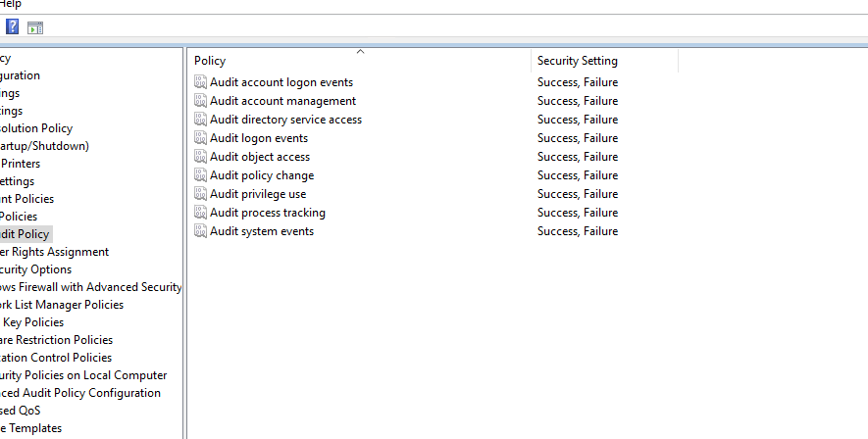Click the blue Help question mark toolbar icon
868x439 pixels.
point(12,27)
